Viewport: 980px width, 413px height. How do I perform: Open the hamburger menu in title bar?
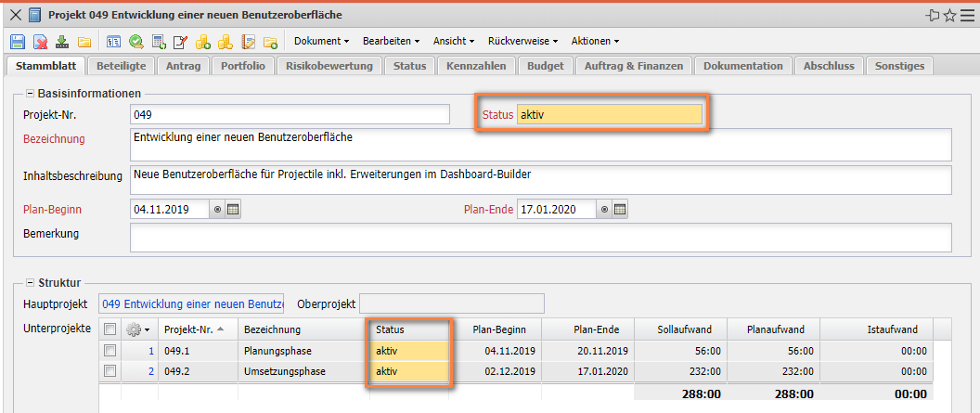968,16
